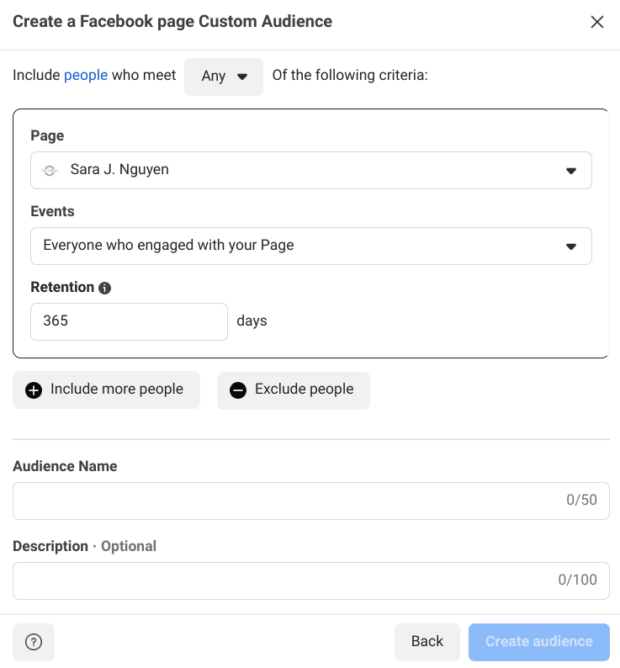
Task: Click the "Include more people" button
Action: [105, 390]
